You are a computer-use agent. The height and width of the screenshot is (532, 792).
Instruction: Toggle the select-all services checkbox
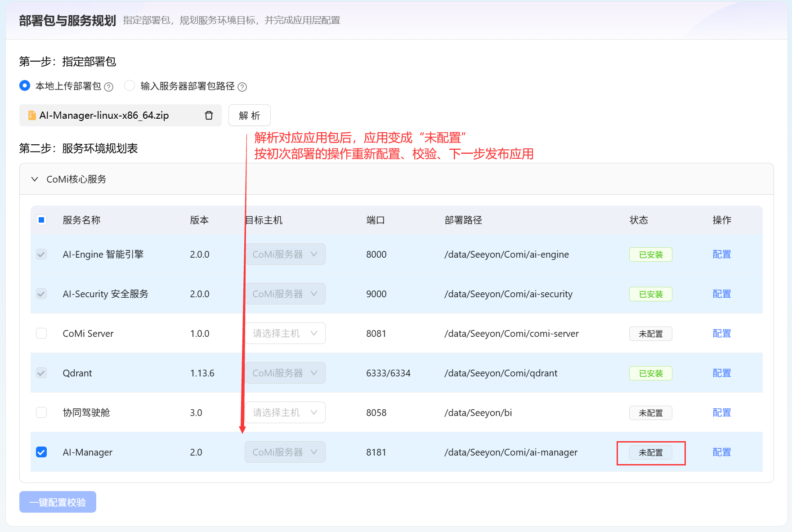pyautogui.click(x=41, y=220)
